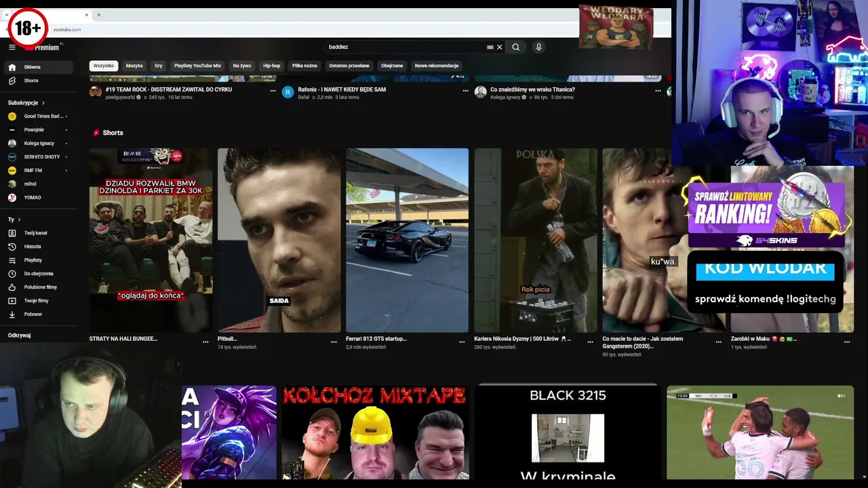This screenshot has height=488, width=868.
Task: Select the Muzyka filter chip
Action: (134, 66)
